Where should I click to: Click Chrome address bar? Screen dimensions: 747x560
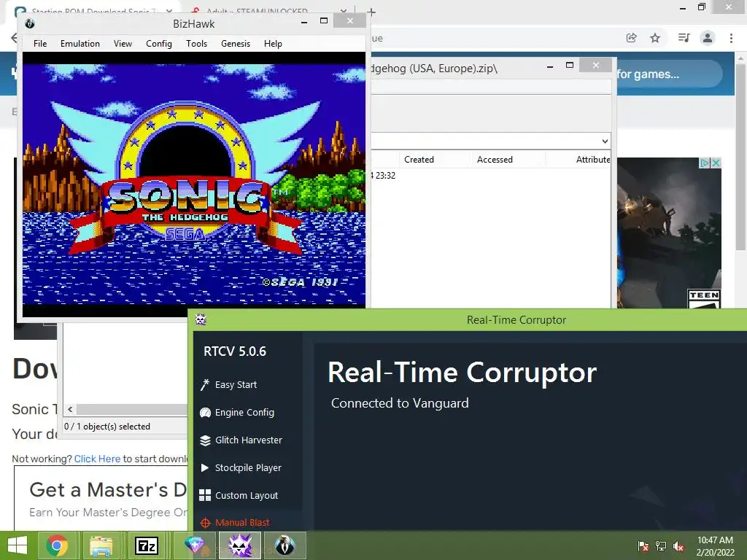point(495,38)
